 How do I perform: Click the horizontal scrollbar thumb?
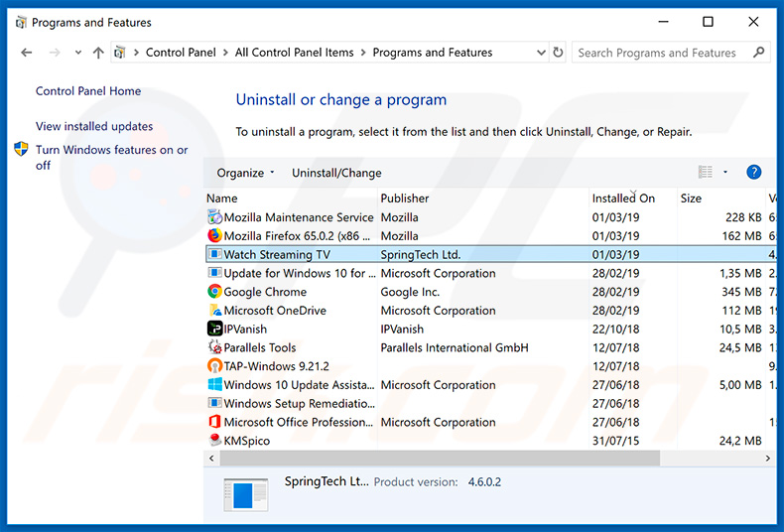pyautogui.click(x=440, y=458)
